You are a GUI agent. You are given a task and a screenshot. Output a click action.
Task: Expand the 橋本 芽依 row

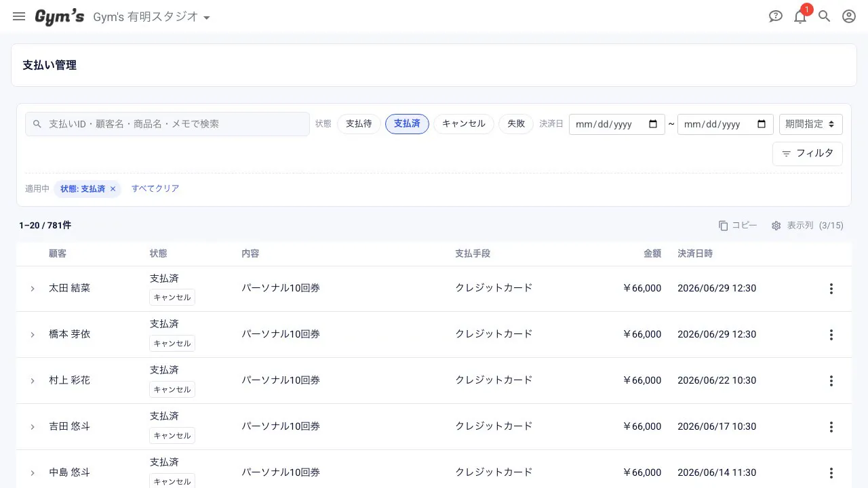(x=33, y=335)
